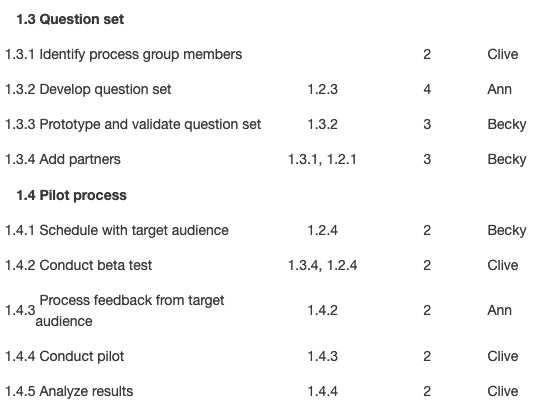Select 'Add partners' task name

click(80, 160)
